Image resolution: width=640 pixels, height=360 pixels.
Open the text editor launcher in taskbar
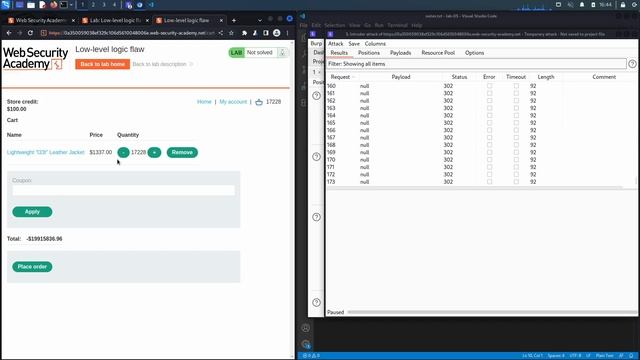42,5
